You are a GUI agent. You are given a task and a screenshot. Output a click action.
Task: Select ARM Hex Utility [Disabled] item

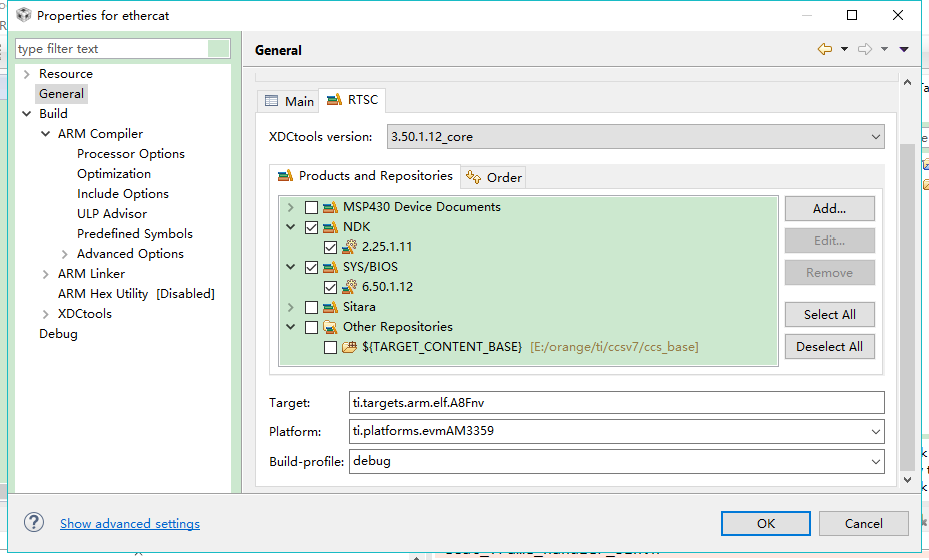[x=136, y=294]
